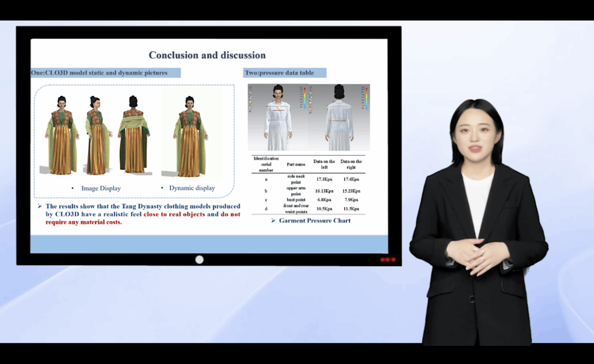Click the model above Dynamic display
Image resolution: width=594 pixels, height=364 pixels.
pos(190,137)
